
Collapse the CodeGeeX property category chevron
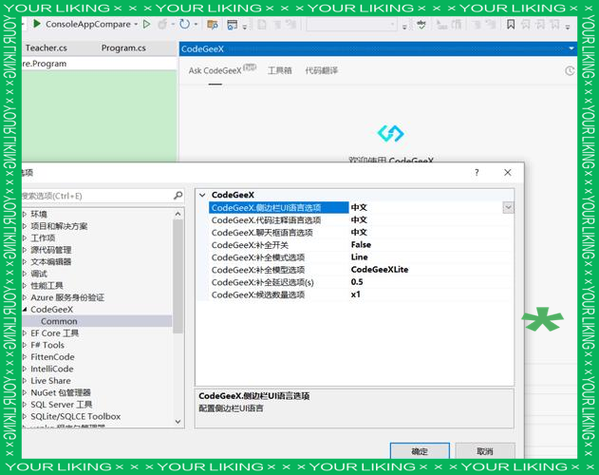(202, 195)
